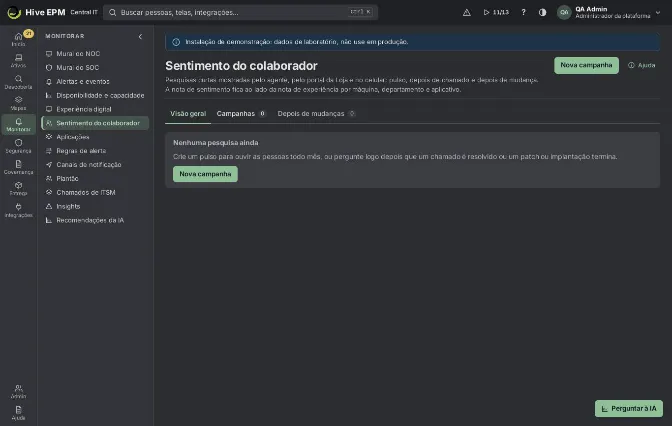Open the Entrega rail icon
This screenshot has width=672, height=426.
coord(18,189)
